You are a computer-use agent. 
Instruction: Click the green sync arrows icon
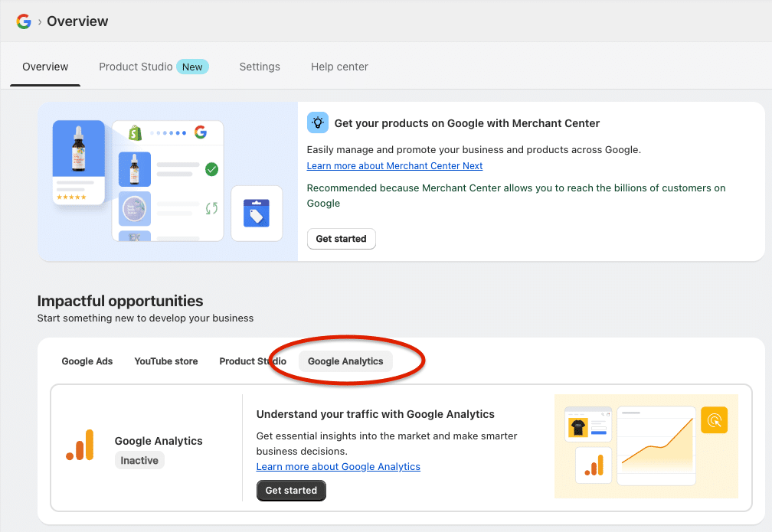point(211,208)
